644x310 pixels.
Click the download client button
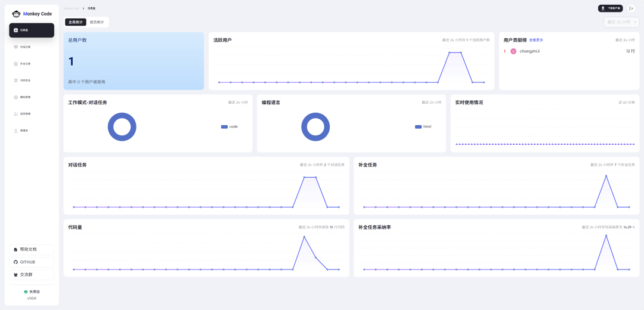coord(611,8)
